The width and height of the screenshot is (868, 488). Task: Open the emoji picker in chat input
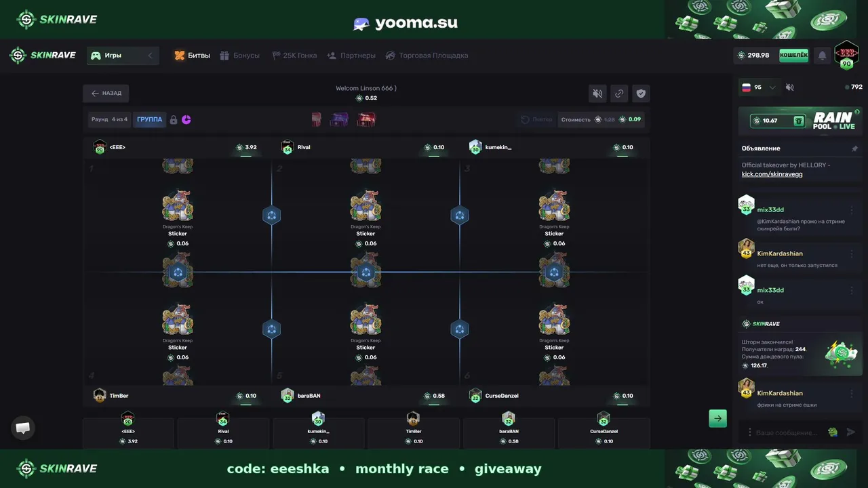tap(833, 432)
